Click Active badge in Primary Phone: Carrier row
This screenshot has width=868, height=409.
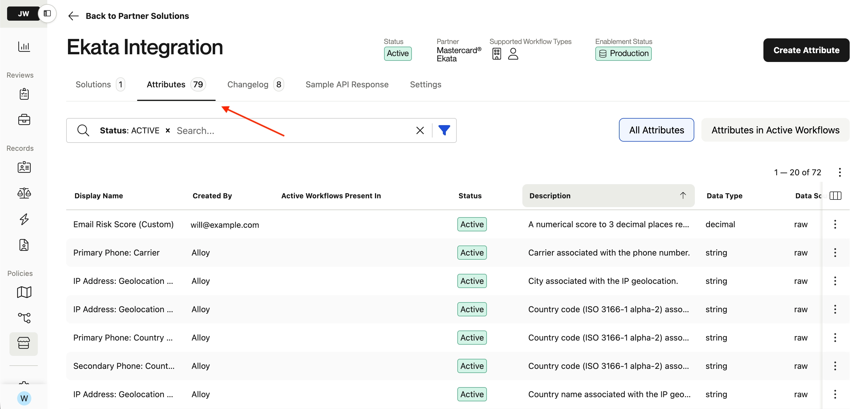[x=472, y=253]
